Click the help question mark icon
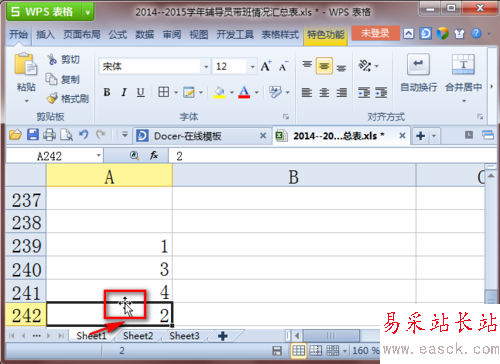500x364 pixels. point(476,33)
